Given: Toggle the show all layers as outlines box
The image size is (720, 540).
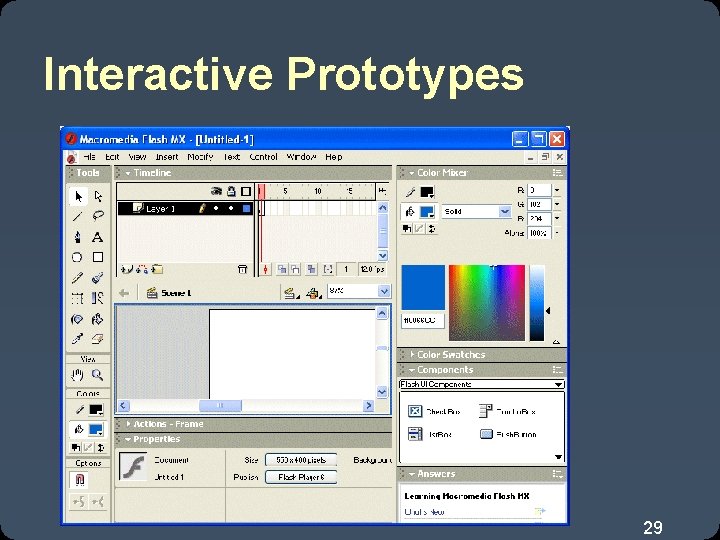Looking at the screenshot, I should point(246,191).
